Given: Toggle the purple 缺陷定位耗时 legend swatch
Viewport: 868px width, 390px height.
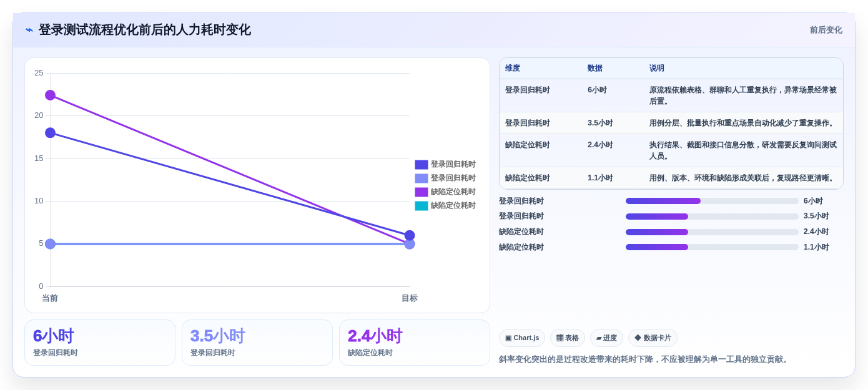Looking at the screenshot, I should click(422, 192).
